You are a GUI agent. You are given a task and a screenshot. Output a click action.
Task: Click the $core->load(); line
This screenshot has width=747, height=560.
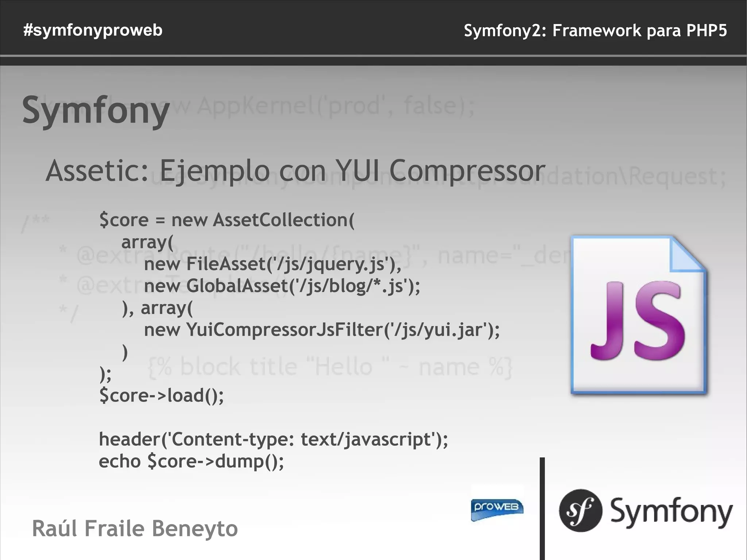coord(162,395)
